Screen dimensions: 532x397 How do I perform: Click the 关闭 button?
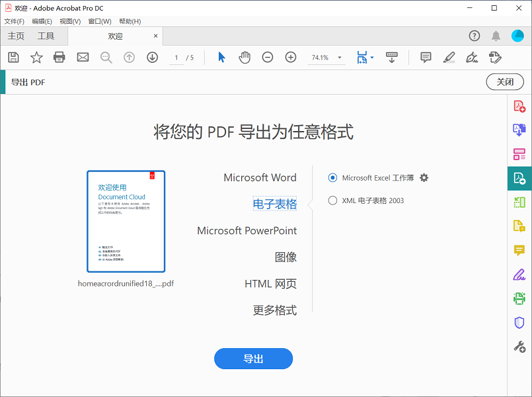pos(505,82)
